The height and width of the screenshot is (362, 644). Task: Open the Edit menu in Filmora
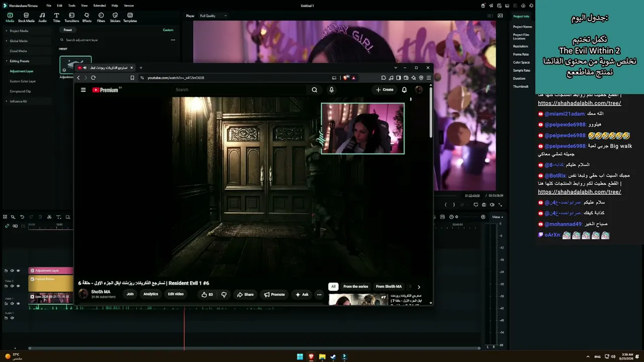tap(60, 6)
